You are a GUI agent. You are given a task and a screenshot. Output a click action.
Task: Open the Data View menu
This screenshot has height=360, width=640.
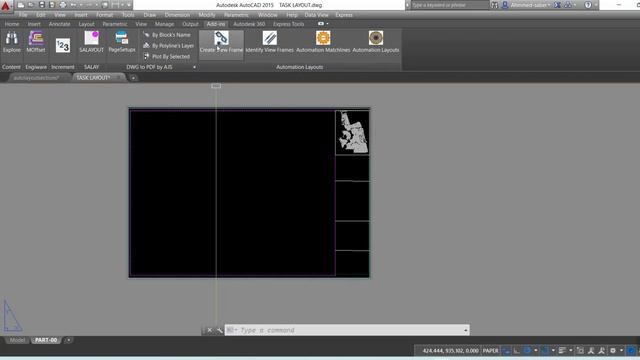316,15
